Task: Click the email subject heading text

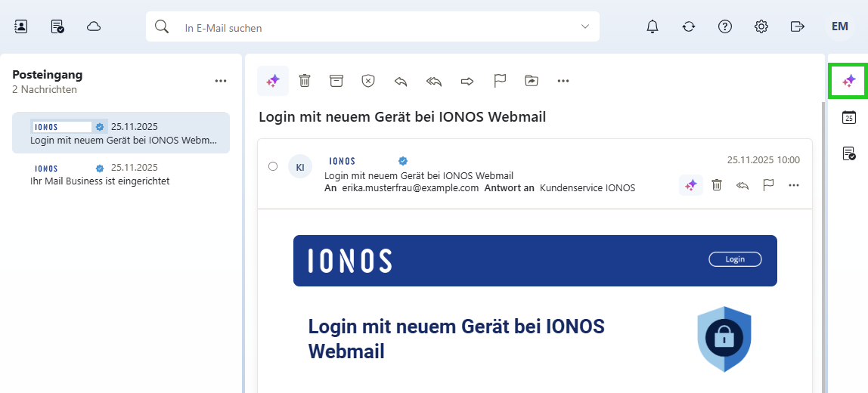Action: point(402,117)
